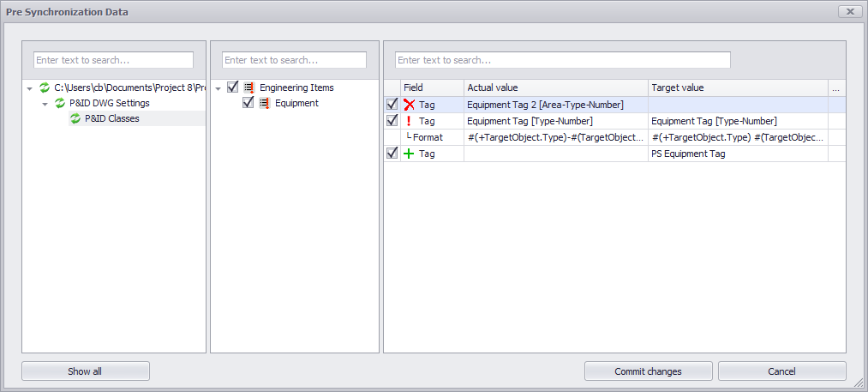
Task: Click the sync icon beside P&ID DWG Settings
Action: 60,103
